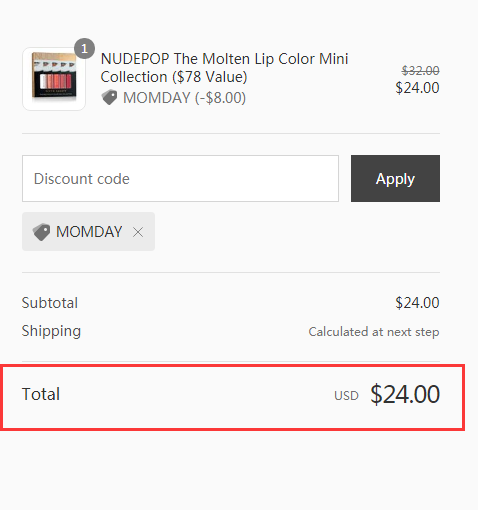478x510 pixels.
Task: Click the MOMDAY applied code chip label
Action: tap(89, 232)
